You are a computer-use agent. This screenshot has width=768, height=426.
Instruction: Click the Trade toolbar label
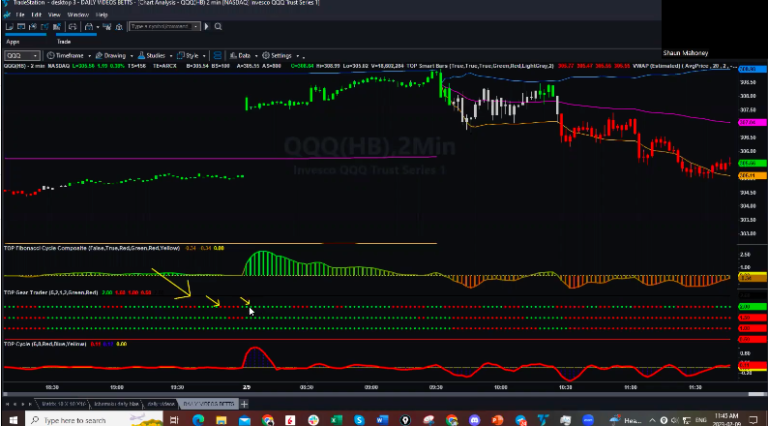(63, 41)
